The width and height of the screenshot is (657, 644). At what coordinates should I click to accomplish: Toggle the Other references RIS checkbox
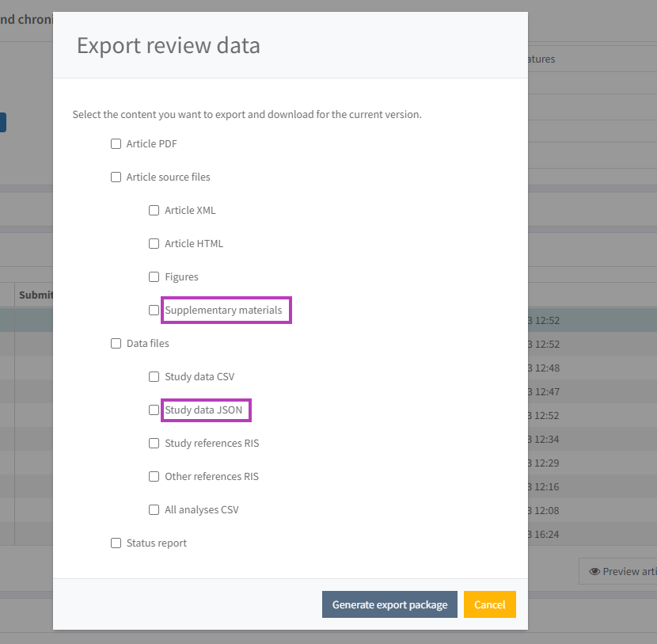click(154, 477)
